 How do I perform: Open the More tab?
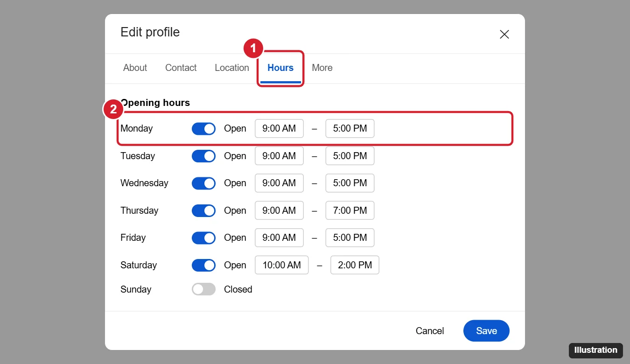point(322,68)
